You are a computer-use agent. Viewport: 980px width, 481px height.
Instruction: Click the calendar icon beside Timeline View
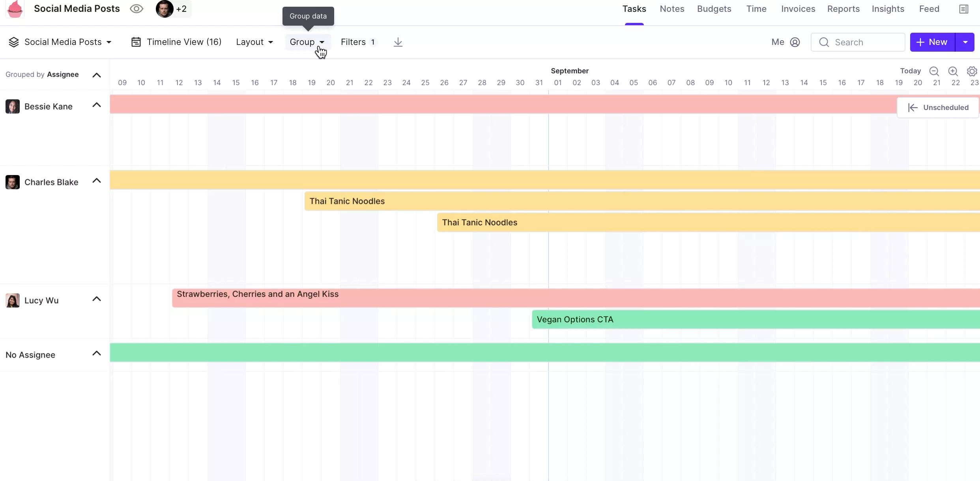tap(136, 42)
